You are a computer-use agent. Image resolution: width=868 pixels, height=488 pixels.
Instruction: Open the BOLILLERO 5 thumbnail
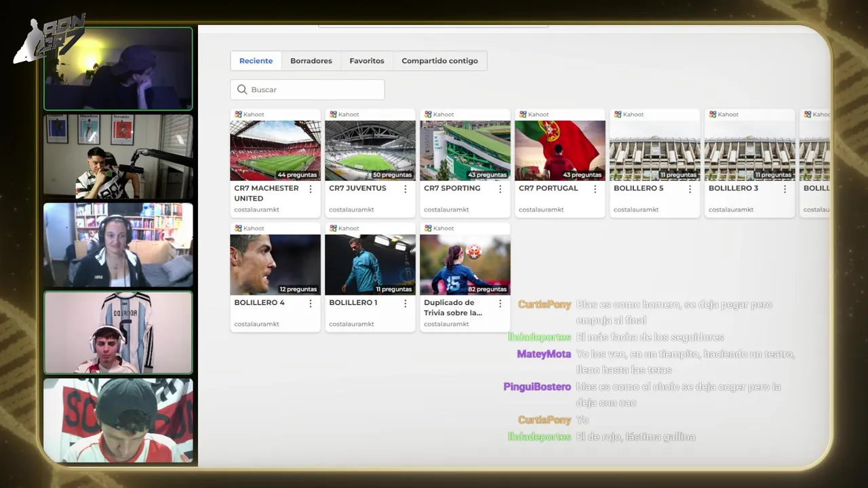(655, 150)
